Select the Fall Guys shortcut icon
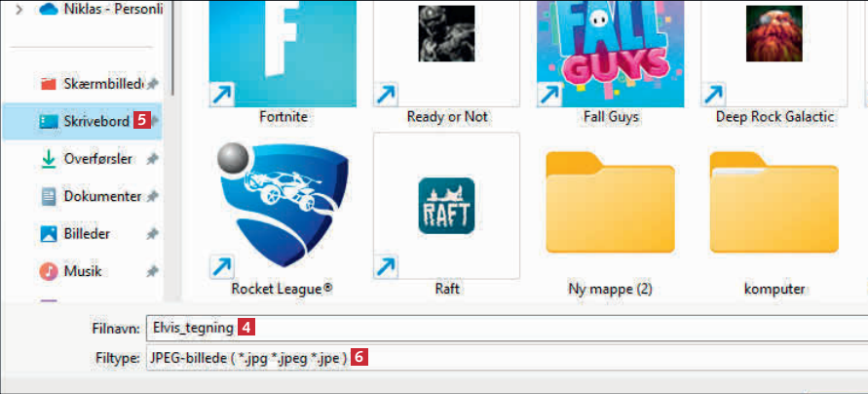The image size is (868, 394). pos(610,54)
